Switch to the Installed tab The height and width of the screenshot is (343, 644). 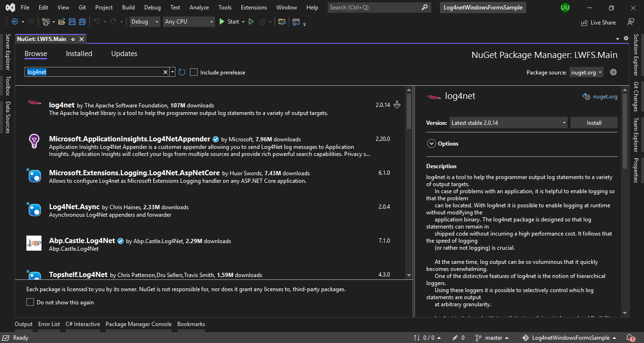[79, 54]
